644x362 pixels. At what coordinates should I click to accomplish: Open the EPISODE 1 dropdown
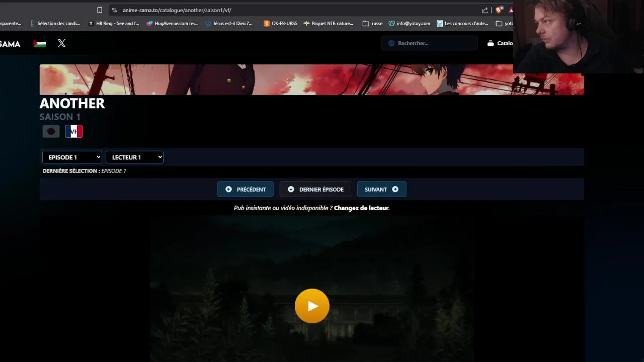(x=72, y=157)
